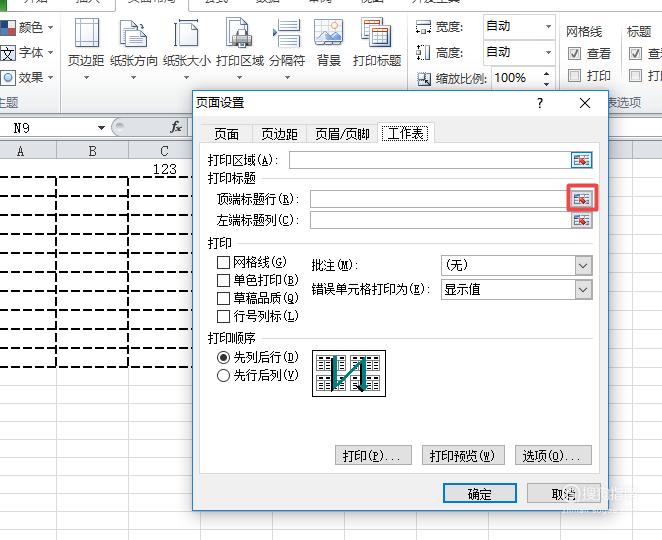Open the 效果 theme effects menu
Viewport: 662px width, 540px height.
click(x=27, y=78)
